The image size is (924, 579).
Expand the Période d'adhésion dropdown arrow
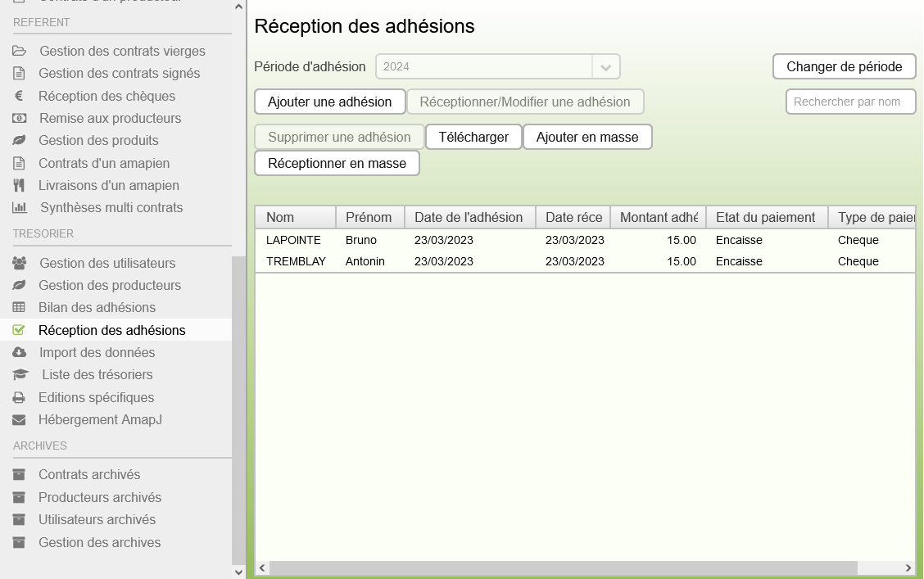[606, 67]
